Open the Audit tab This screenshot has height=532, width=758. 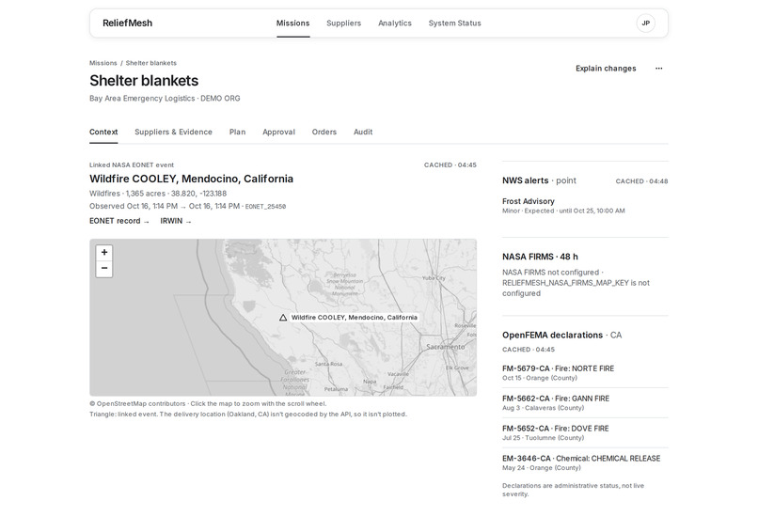pos(363,132)
